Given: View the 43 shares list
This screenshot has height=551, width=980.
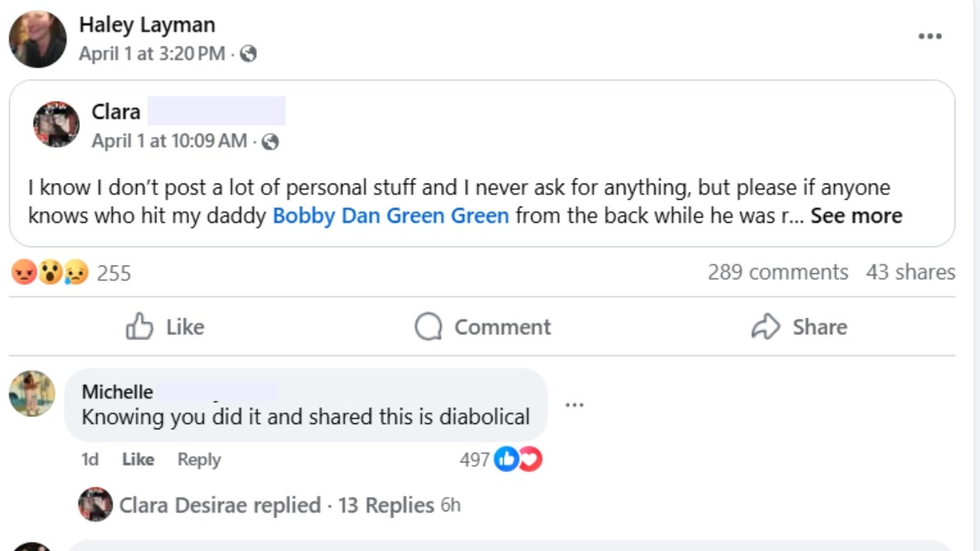Looking at the screenshot, I should 910,272.
